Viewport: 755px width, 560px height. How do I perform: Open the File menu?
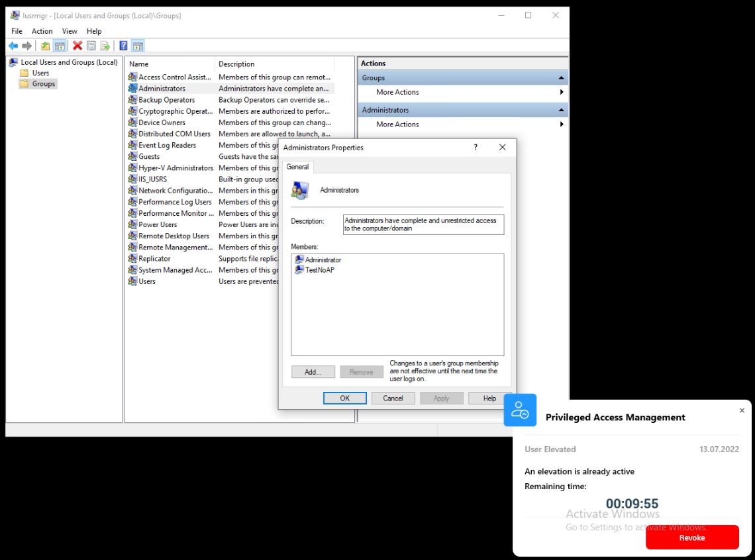[17, 31]
